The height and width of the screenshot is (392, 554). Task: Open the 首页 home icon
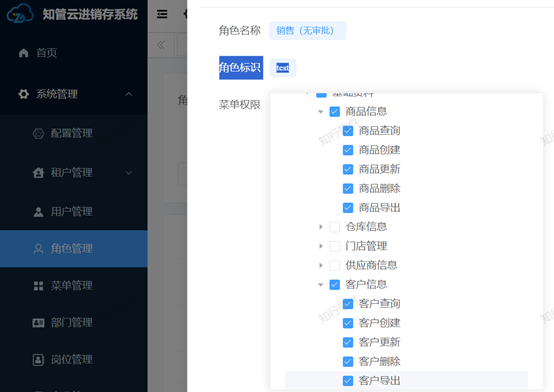click(x=24, y=53)
